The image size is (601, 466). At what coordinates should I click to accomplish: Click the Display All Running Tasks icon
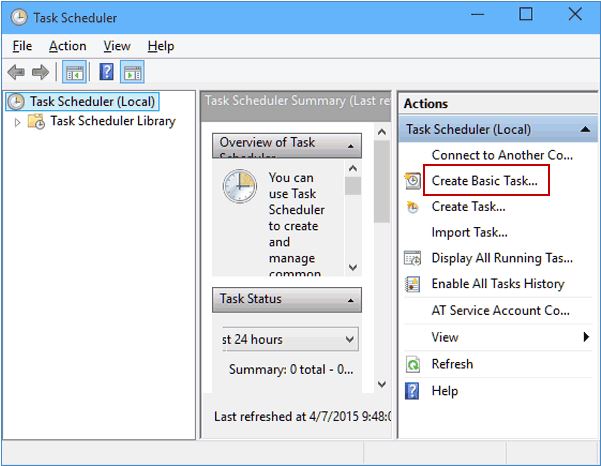413,258
